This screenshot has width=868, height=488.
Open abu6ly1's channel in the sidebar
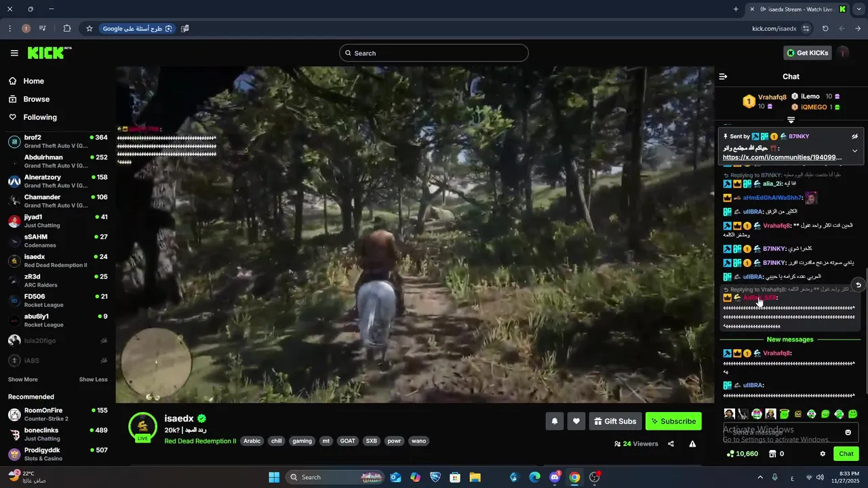pos(58,320)
